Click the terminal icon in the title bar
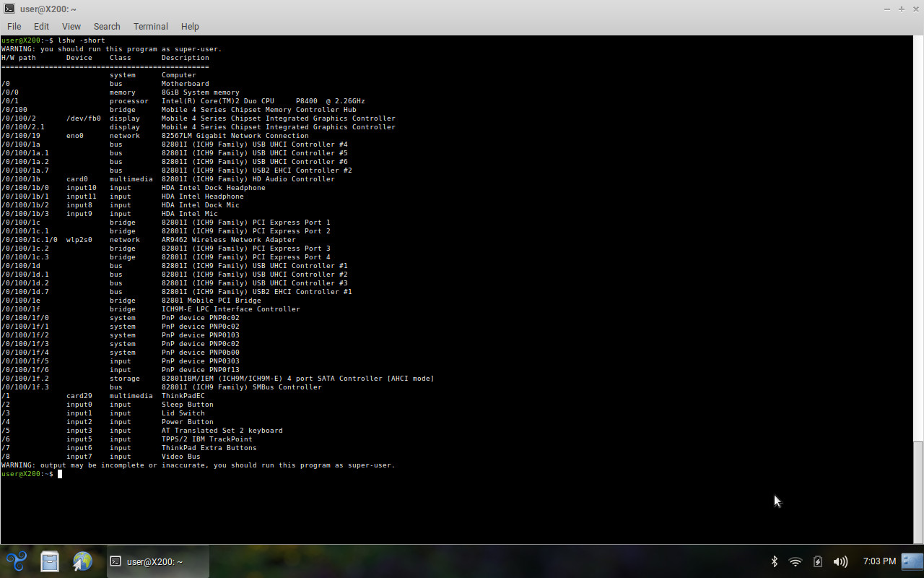924x578 pixels. [9, 9]
